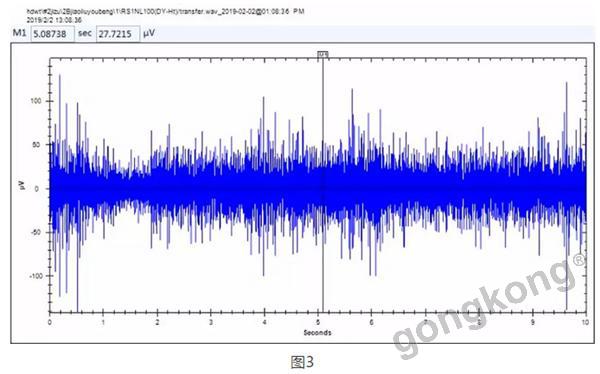600x374 pixels.
Task: Click the M1 label beside the time field
Action: point(20,33)
